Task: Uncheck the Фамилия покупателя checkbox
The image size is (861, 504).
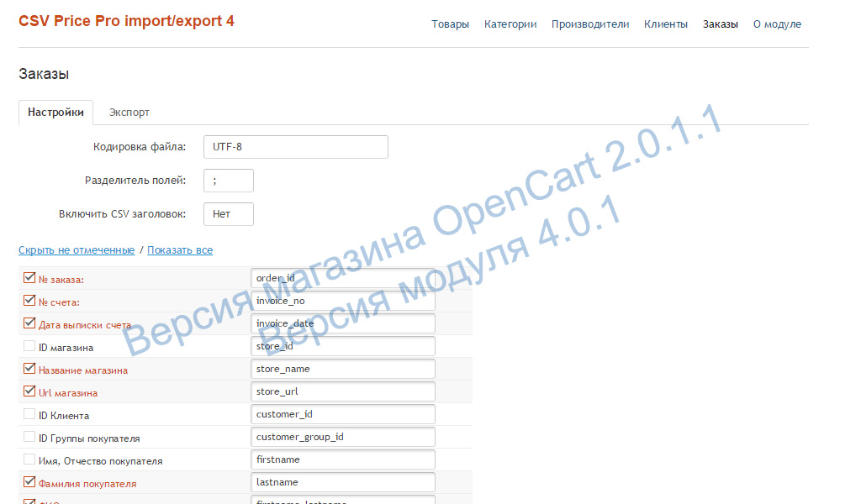Action: point(29,483)
